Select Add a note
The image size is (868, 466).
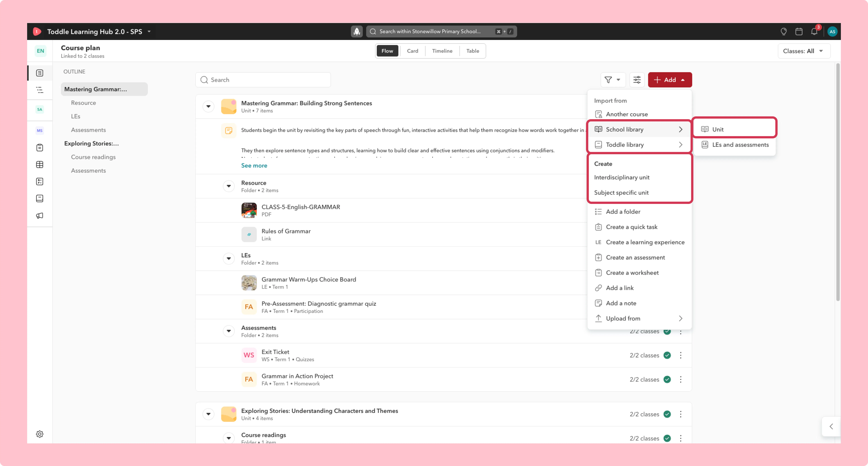tap(640, 303)
